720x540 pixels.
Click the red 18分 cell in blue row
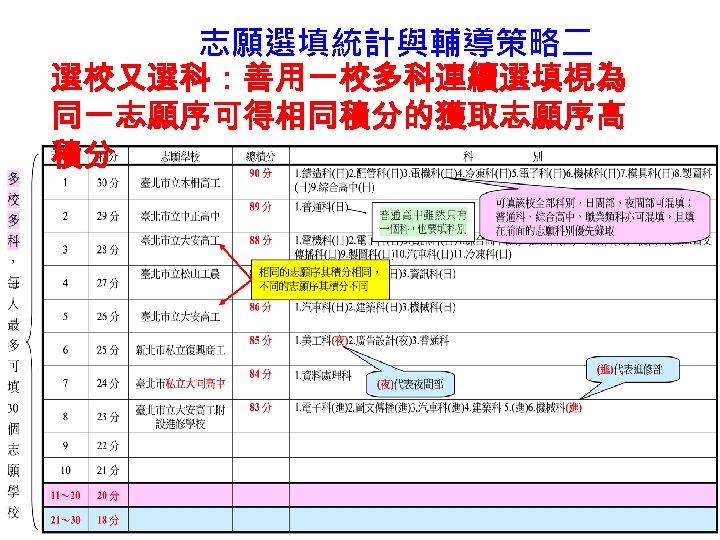(x=108, y=520)
